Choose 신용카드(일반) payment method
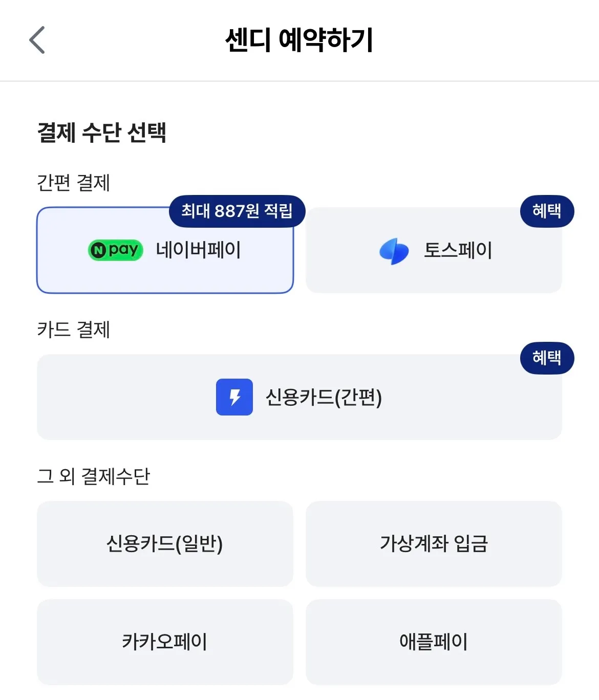The height and width of the screenshot is (700, 599). 165,544
